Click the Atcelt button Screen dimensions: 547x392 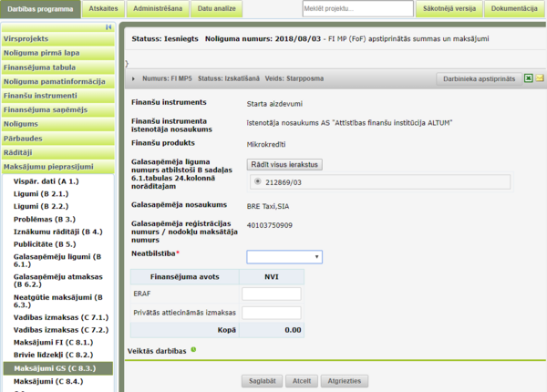302,381
